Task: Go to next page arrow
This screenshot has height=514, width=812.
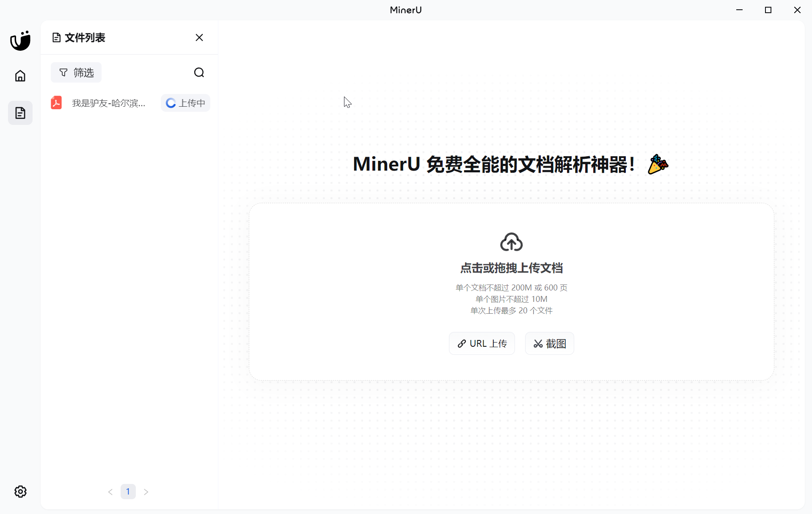Action: coord(146,492)
